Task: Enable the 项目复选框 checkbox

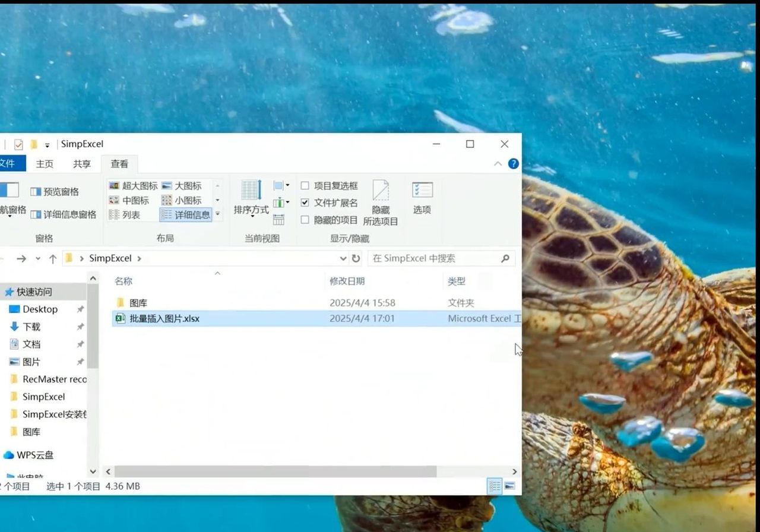Action: coord(305,186)
